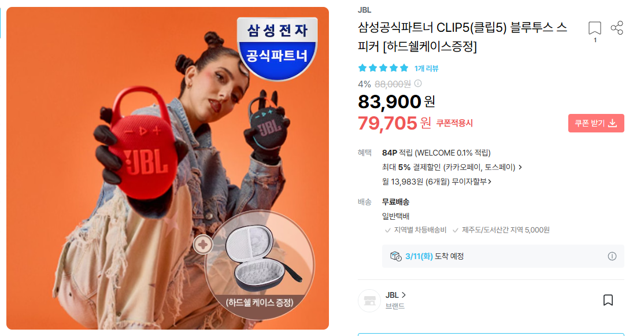Image resolution: width=644 pixels, height=336 pixels.
Task: Open the main JBL CLIP5 product image
Action: pyautogui.click(x=168, y=168)
